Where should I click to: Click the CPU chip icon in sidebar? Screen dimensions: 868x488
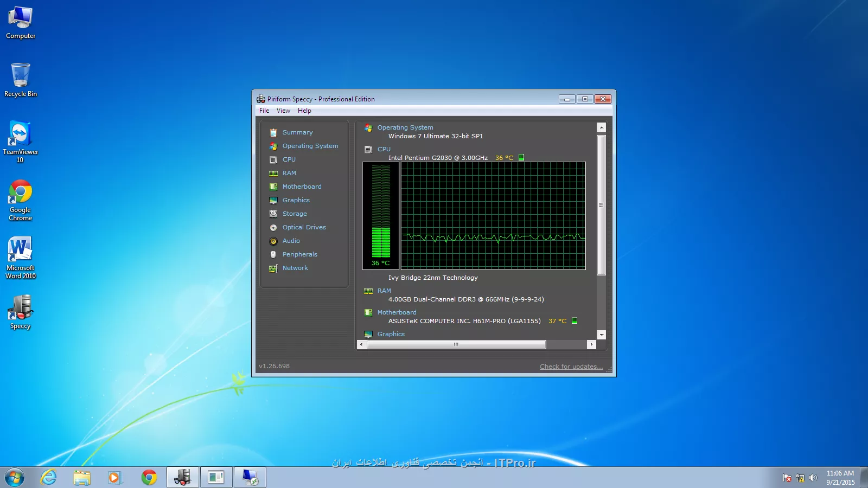(273, 159)
